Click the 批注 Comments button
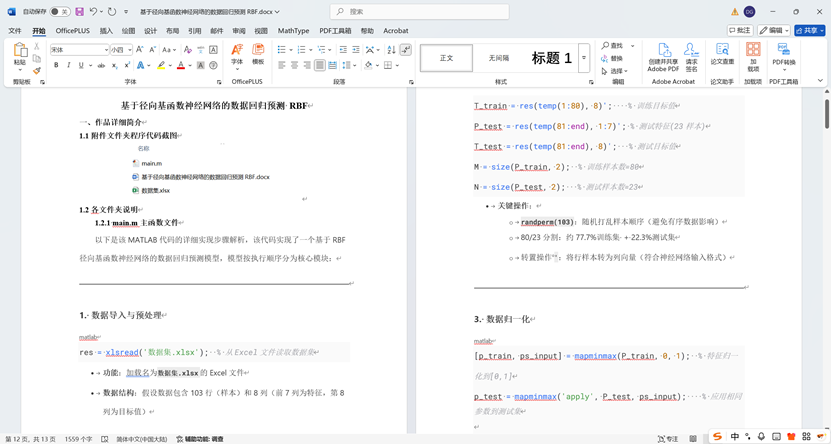 pyautogui.click(x=740, y=31)
